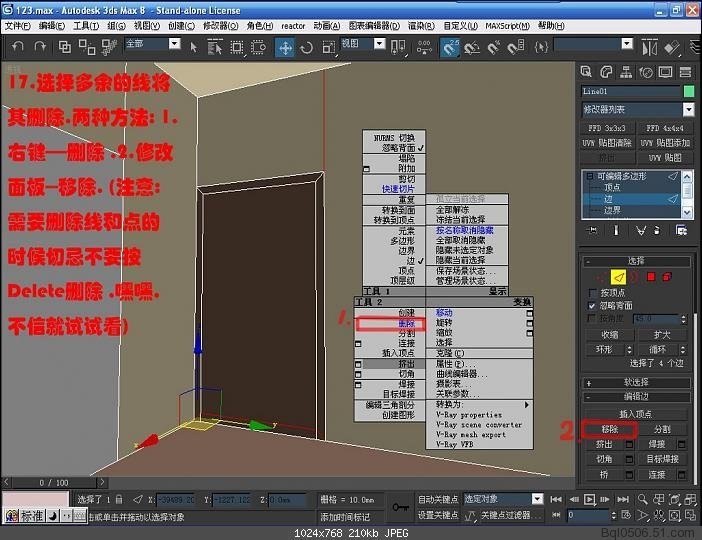This screenshot has height=540, width=702.
Task: Click the 移除 button in 编辑边
Action: (x=609, y=429)
